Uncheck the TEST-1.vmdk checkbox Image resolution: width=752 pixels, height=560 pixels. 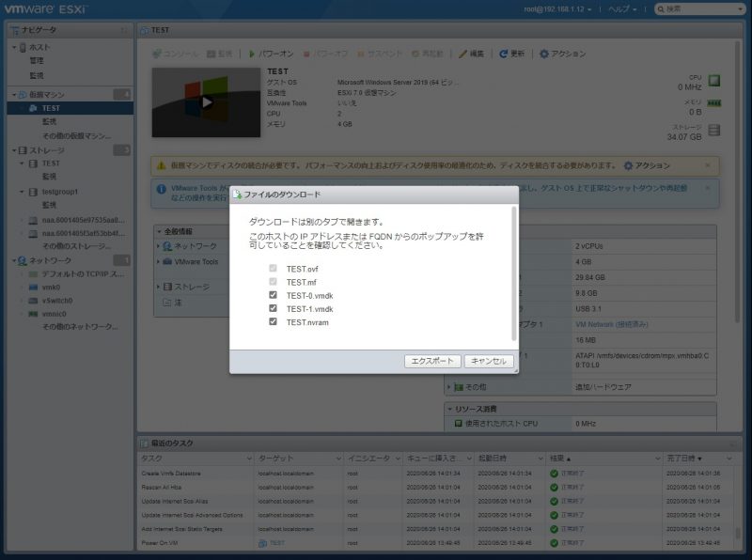[x=273, y=308]
